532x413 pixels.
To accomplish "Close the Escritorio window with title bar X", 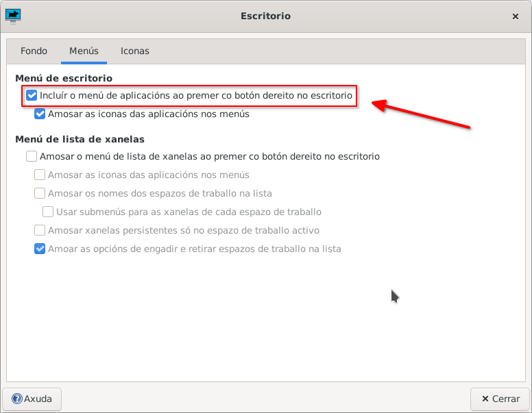I will pos(515,16).
